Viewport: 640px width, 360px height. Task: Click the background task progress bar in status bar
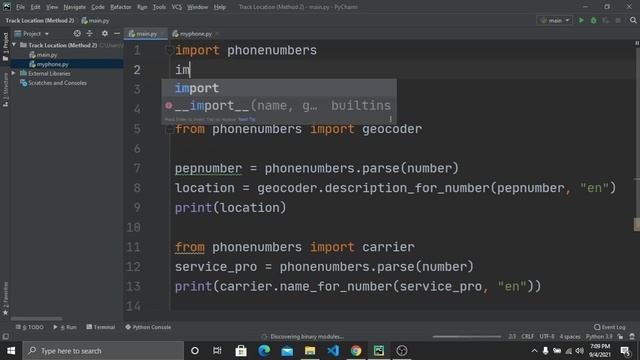pos(467,337)
